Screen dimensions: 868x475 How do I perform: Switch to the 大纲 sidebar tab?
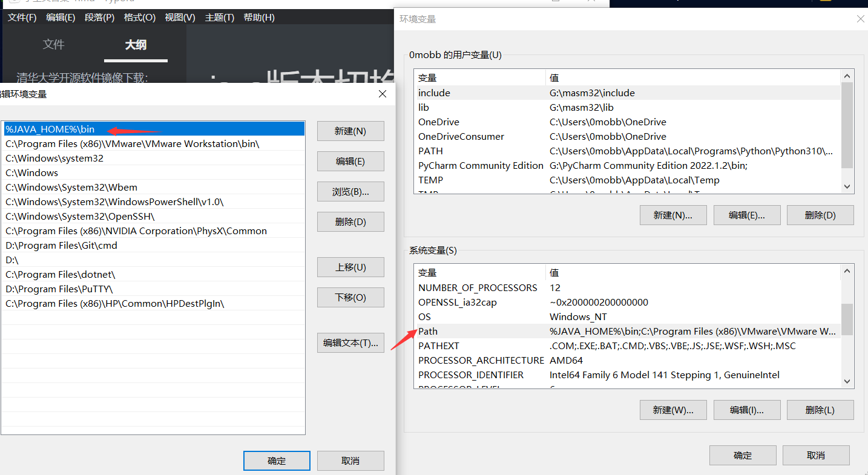pyautogui.click(x=136, y=45)
